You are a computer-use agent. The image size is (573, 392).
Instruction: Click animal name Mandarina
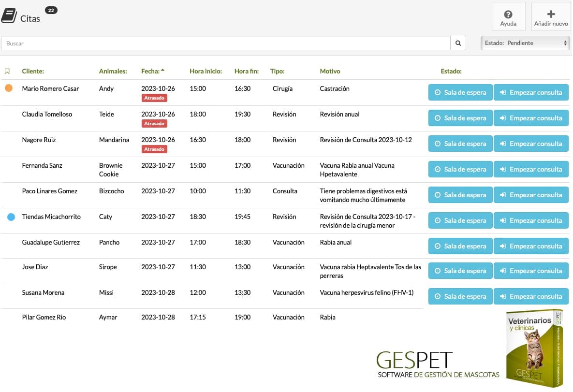tap(114, 140)
